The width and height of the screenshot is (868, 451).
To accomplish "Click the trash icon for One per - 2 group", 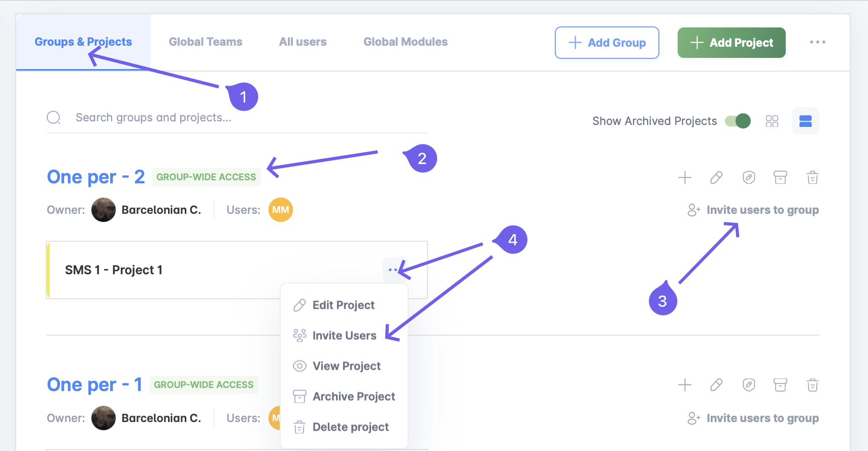I will (813, 177).
